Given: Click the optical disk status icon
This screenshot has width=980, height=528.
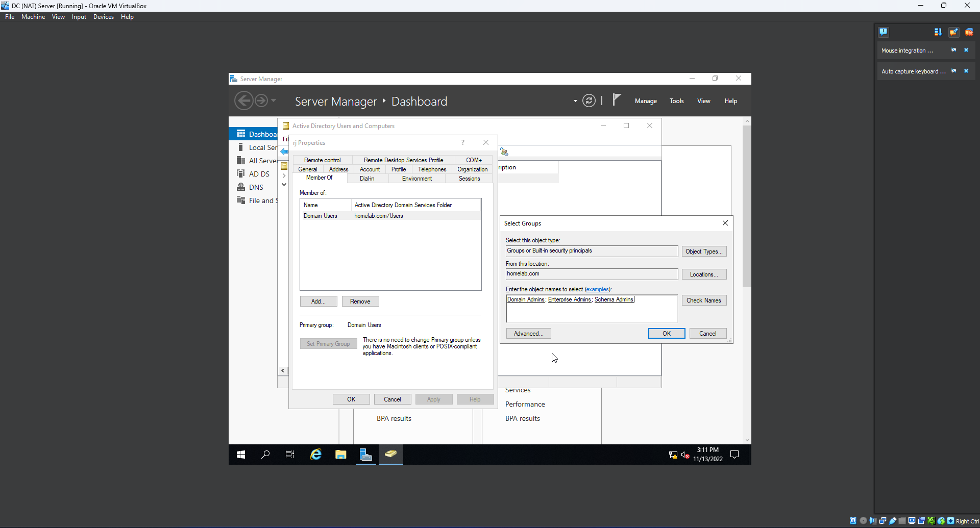Looking at the screenshot, I should [x=863, y=521].
